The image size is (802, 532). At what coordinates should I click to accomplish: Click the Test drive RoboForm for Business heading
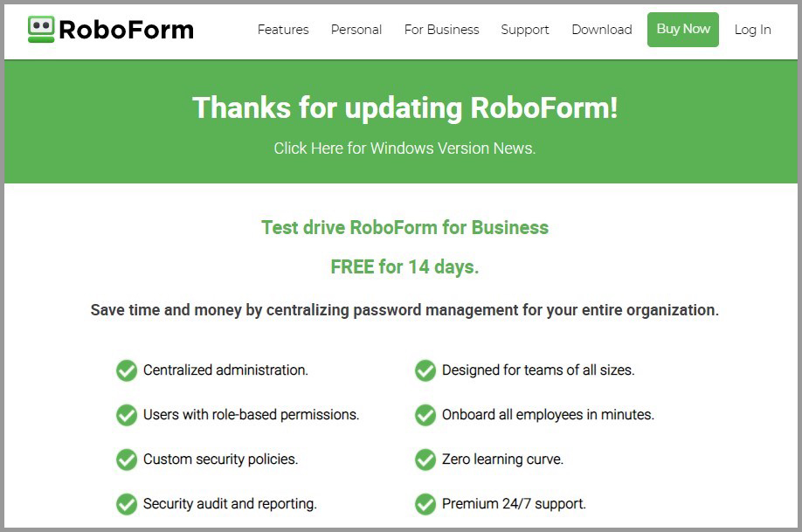[404, 227]
